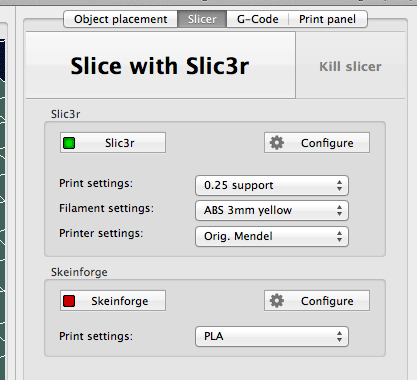Switch to the G-Code tab
This screenshot has height=380, width=417.
click(x=258, y=19)
